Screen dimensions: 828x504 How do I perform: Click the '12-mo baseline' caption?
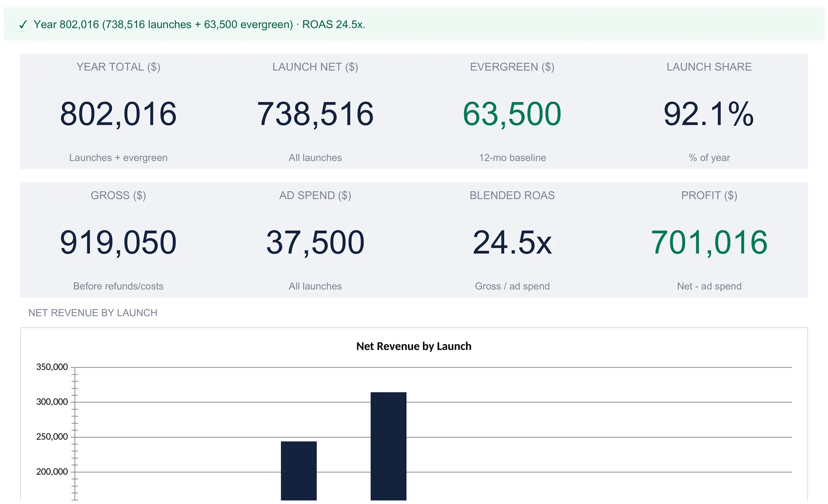coord(513,158)
